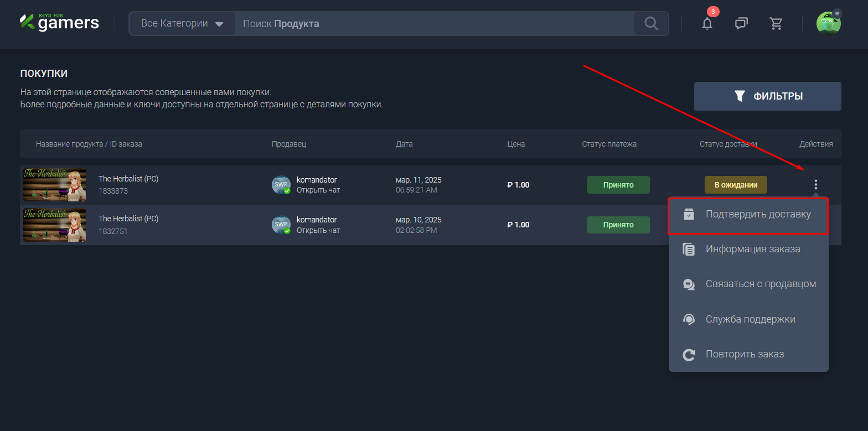The height and width of the screenshot is (431, 868).
Task: Select Подтвердить доставку from the menu
Action: click(748, 214)
